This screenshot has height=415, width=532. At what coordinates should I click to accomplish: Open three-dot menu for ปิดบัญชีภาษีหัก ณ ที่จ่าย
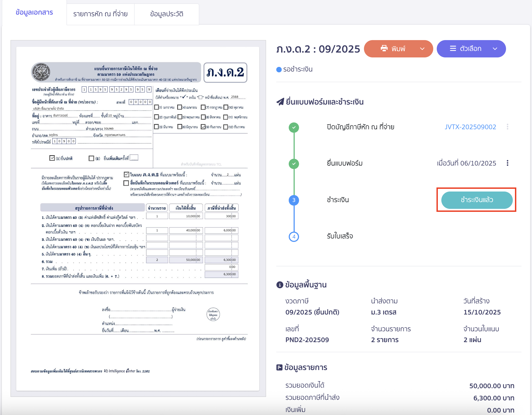coord(507,127)
